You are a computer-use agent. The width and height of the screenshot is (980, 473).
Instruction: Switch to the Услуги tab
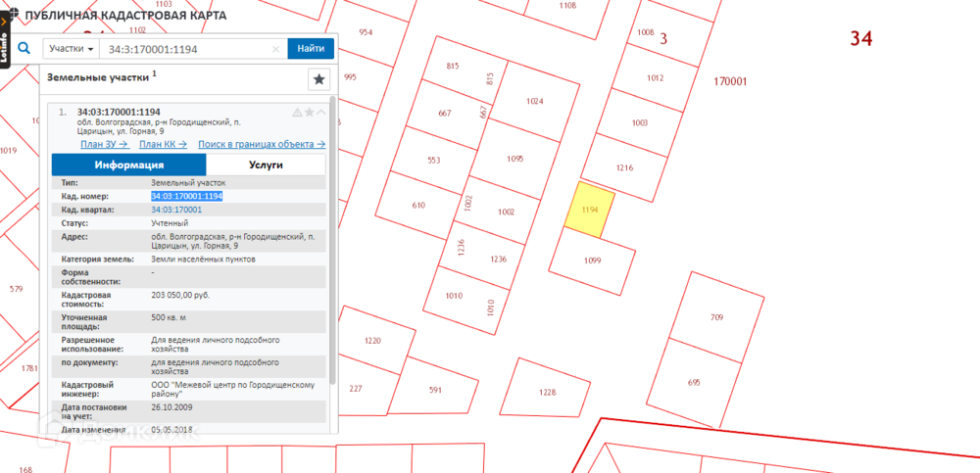click(x=266, y=165)
